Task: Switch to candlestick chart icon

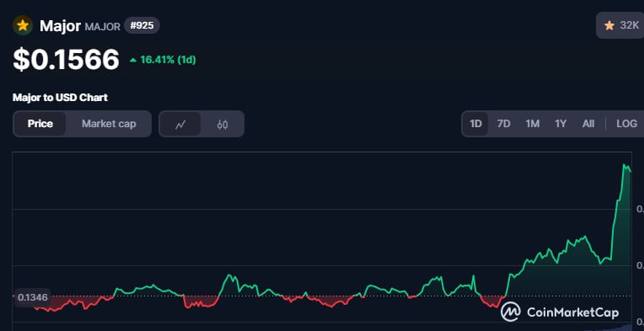Action: [223, 124]
